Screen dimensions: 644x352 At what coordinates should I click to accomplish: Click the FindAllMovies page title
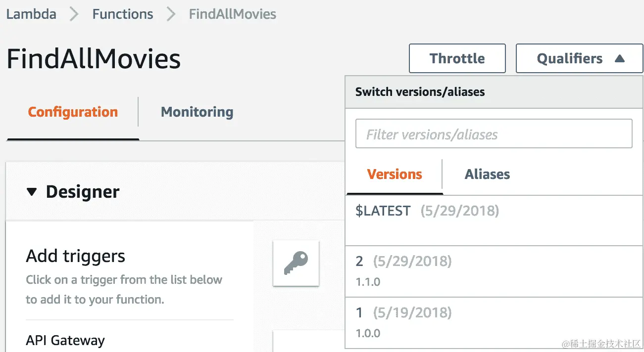94,59
